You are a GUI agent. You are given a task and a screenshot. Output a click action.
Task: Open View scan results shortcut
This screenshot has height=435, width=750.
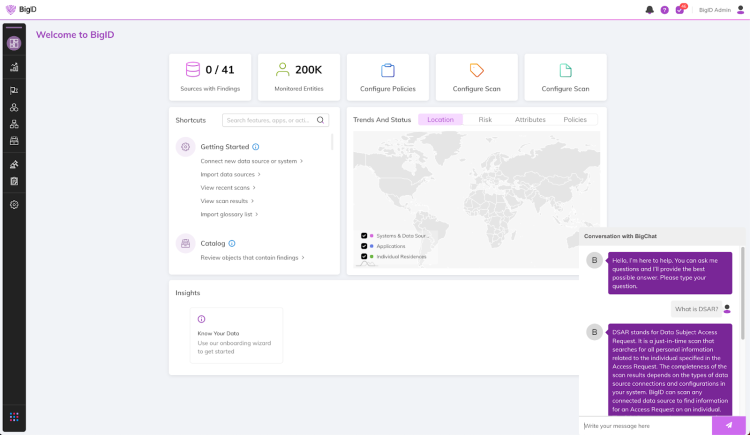pyautogui.click(x=227, y=201)
